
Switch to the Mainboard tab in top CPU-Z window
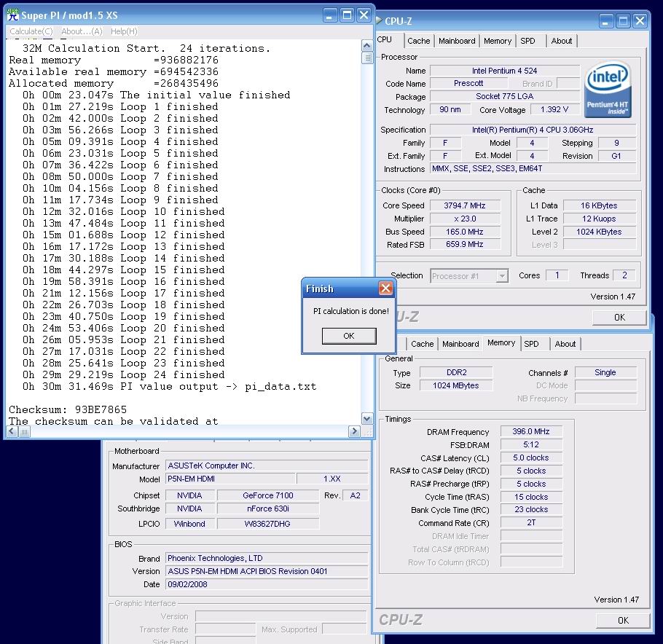[x=457, y=41]
